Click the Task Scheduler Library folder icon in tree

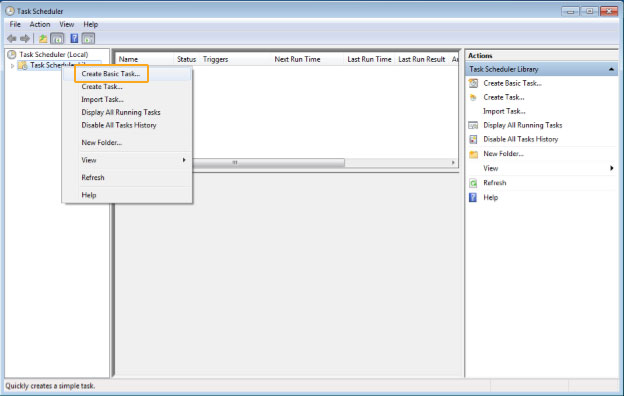point(23,65)
